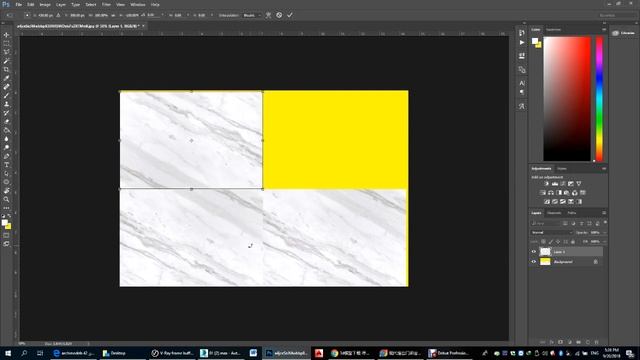Select the Brush tool
Screen dimensions: 640x360
tap(6, 96)
